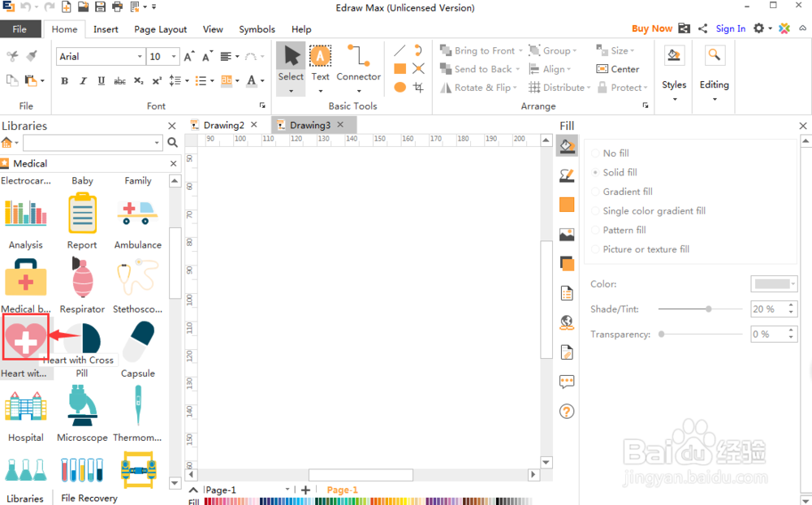Click the library search magnifier icon
This screenshot has height=505, width=812.
coord(172,142)
